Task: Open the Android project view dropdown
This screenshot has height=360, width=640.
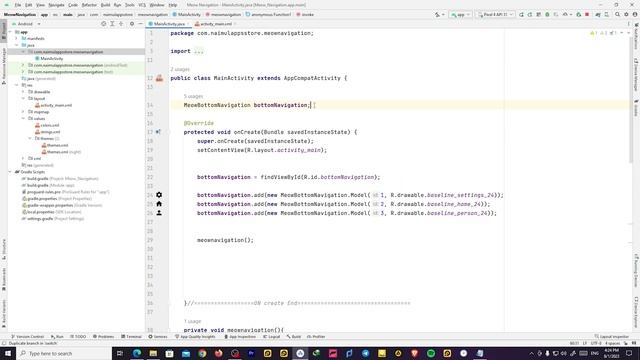Action: click(26, 24)
